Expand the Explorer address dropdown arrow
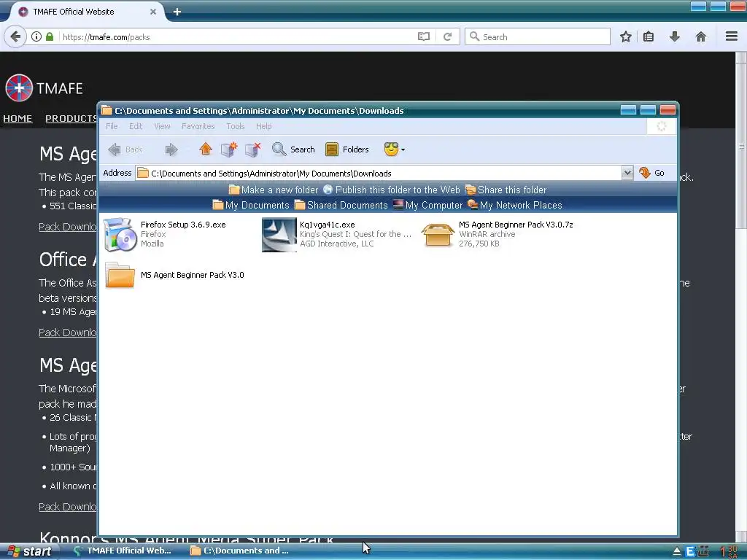This screenshot has width=747, height=560. [x=627, y=173]
